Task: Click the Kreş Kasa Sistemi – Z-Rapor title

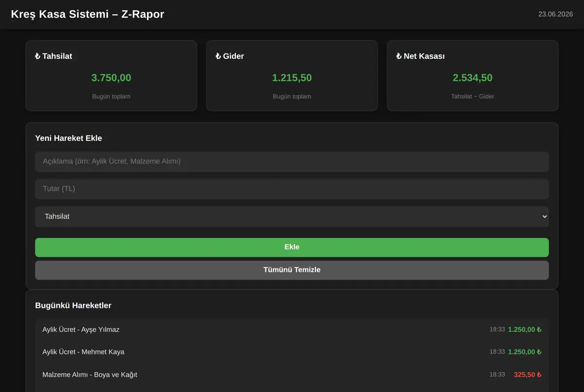Action: click(x=88, y=14)
